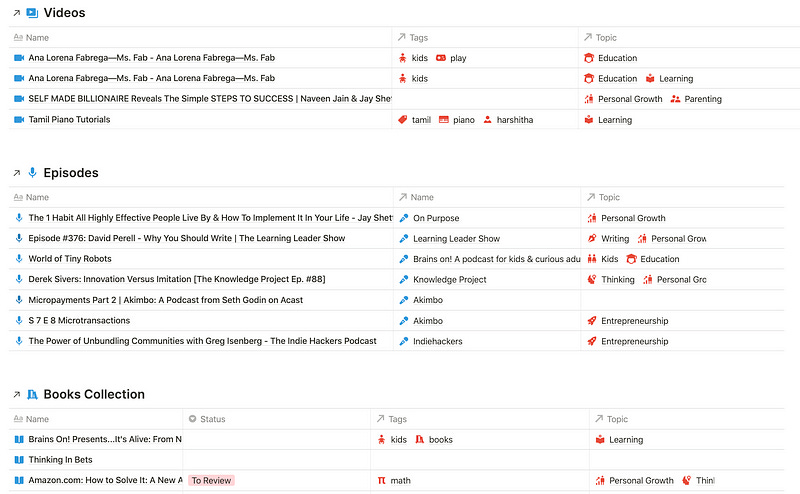
Task: Click the Kids topic in World of Tiny Robots row
Action: click(610, 259)
